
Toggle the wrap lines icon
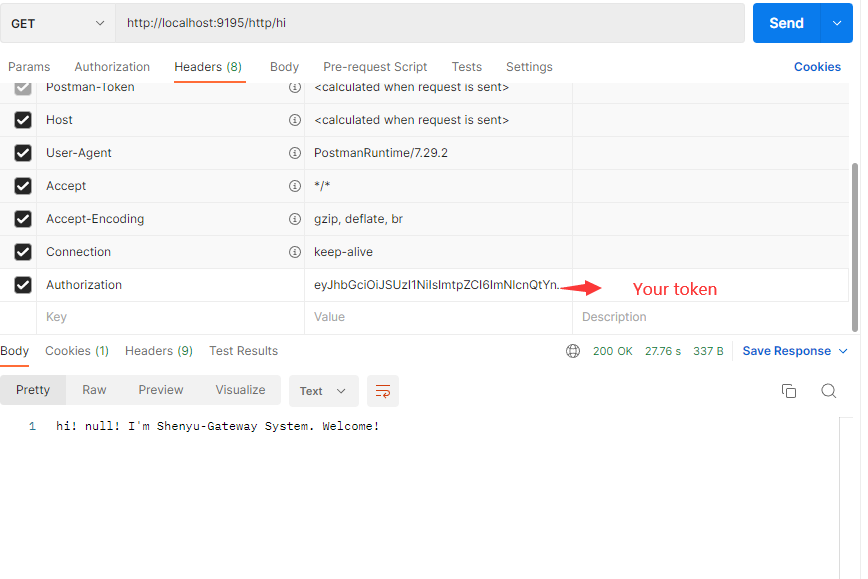pyautogui.click(x=383, y=391)
